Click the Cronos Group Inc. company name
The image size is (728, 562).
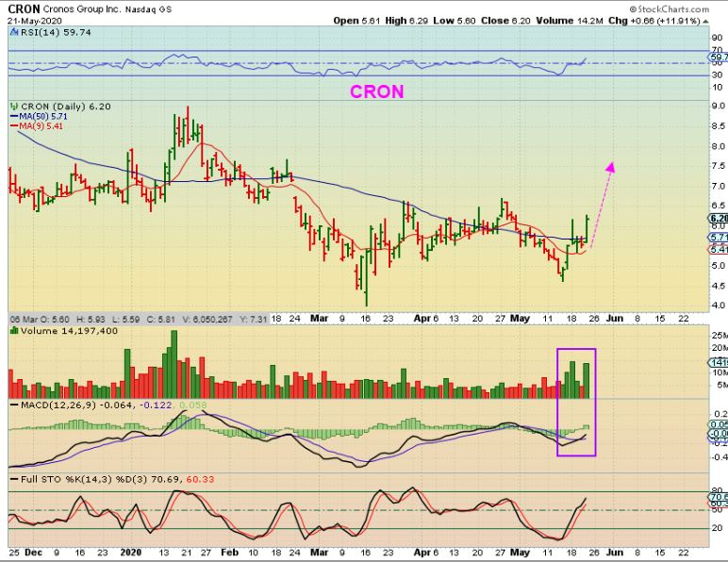[x=81, y=9]
